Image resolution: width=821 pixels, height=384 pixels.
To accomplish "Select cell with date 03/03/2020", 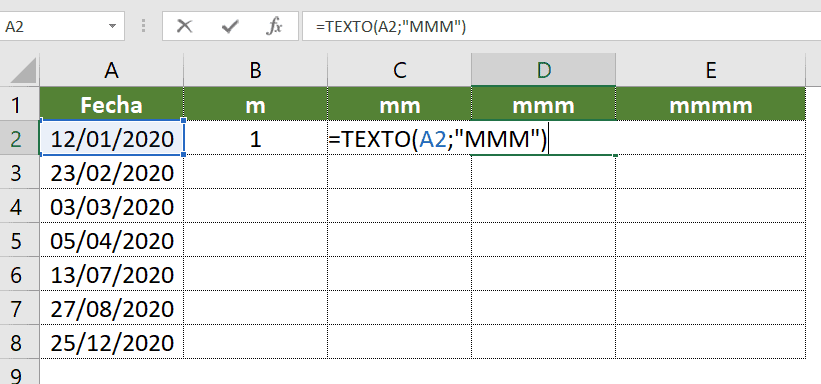I will pos(112,206).
